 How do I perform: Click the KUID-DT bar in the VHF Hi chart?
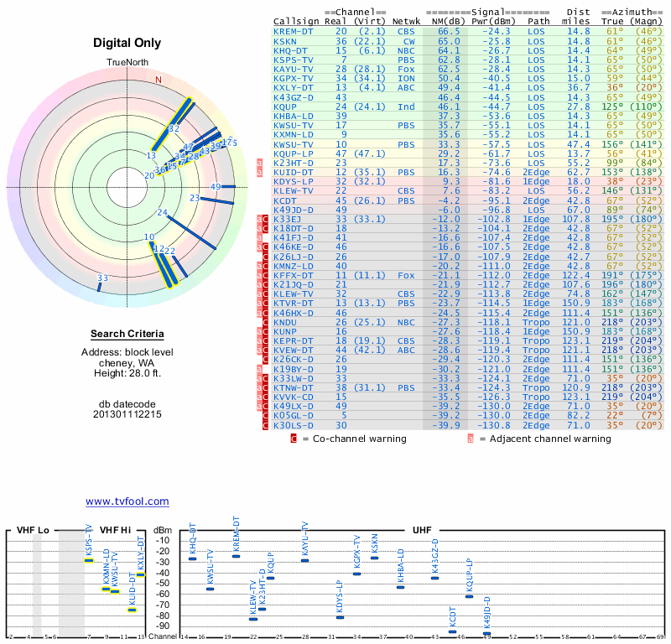coord(133,610)
